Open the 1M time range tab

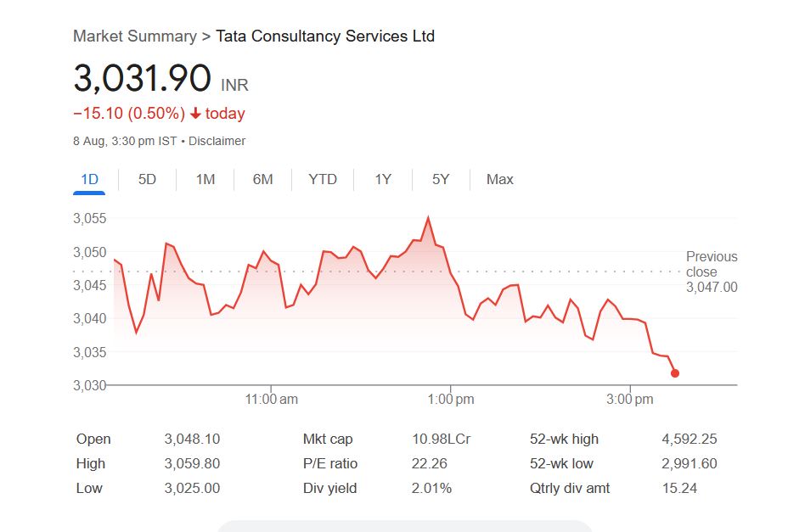click(x=205, y=179)
